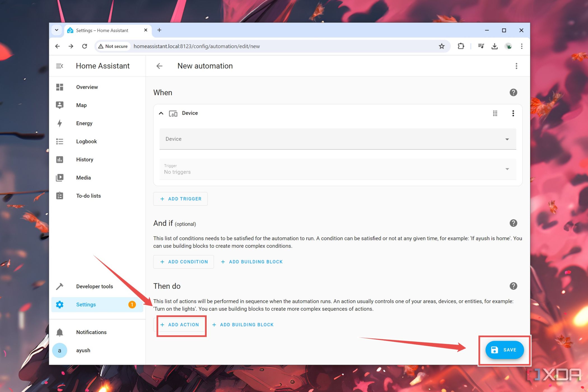This screenshot has height=392, width=588.
Task: Expand the Device trigger section
Action: [160, 113]
